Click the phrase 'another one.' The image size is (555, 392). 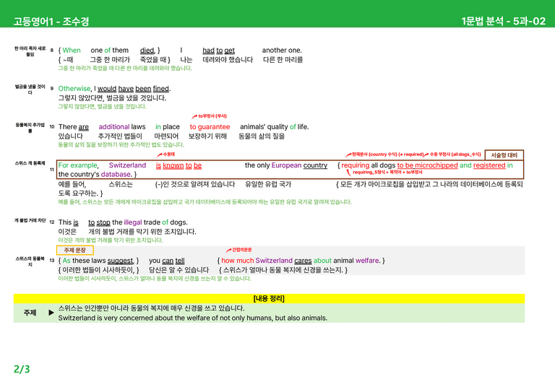click(x=282, y=51)
